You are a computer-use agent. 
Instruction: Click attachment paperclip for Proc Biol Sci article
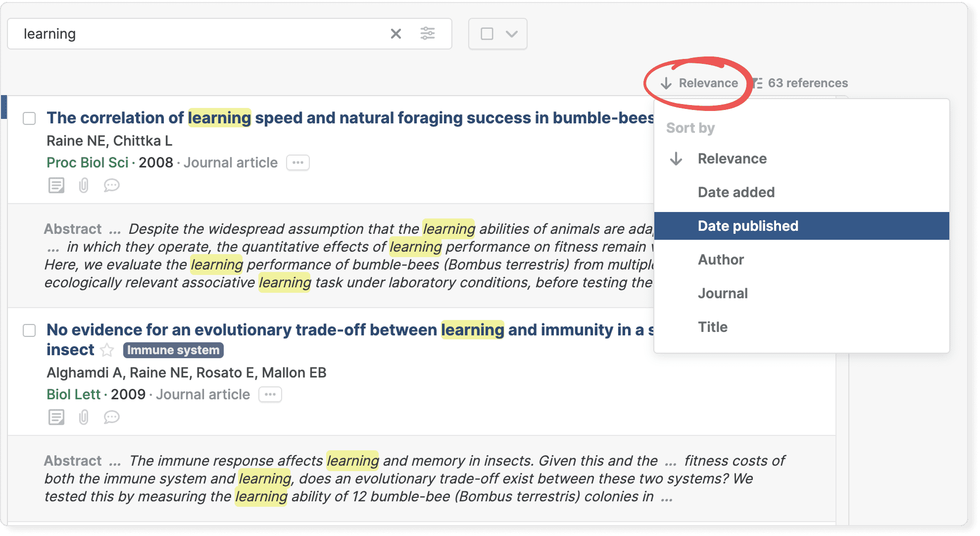coord(84,185)
